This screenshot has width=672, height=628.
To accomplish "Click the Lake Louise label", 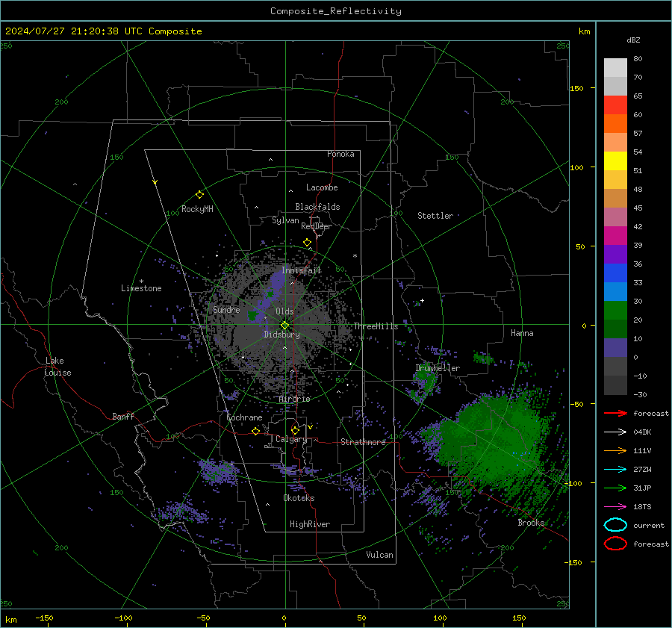I will (x=57, y=367).
